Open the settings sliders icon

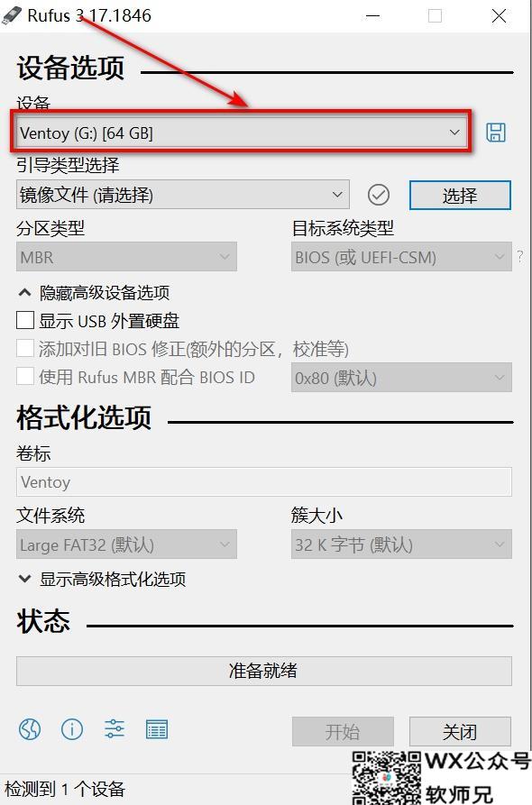point(114,729)
